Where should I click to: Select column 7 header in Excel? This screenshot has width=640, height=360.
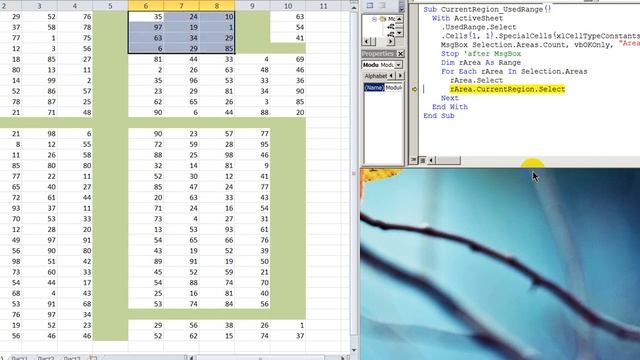(x=181, y=6)
